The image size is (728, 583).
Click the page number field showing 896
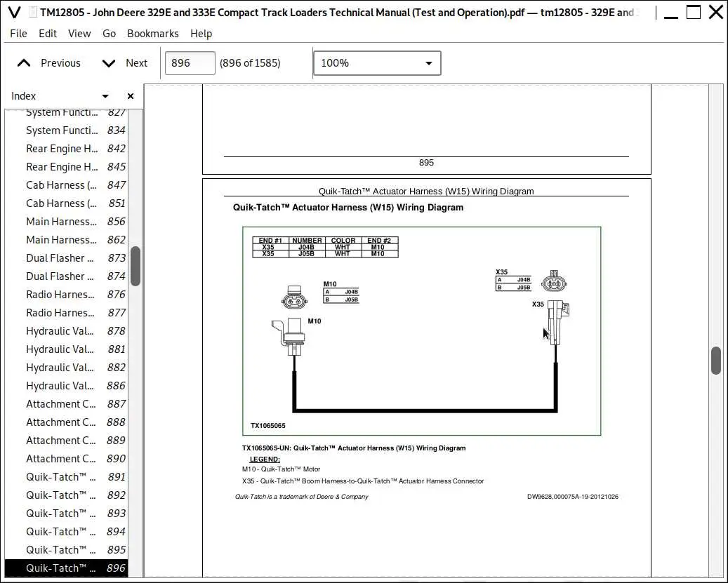tap(190, 63)
